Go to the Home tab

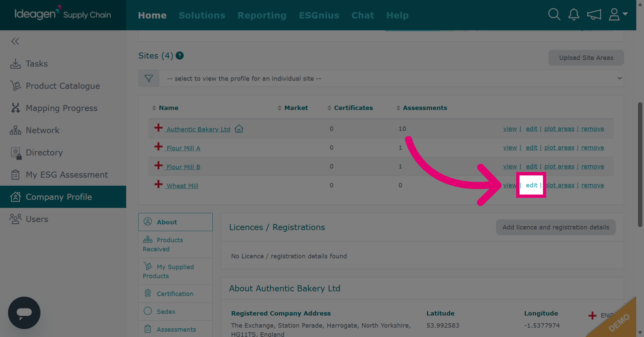pos(152,15)
